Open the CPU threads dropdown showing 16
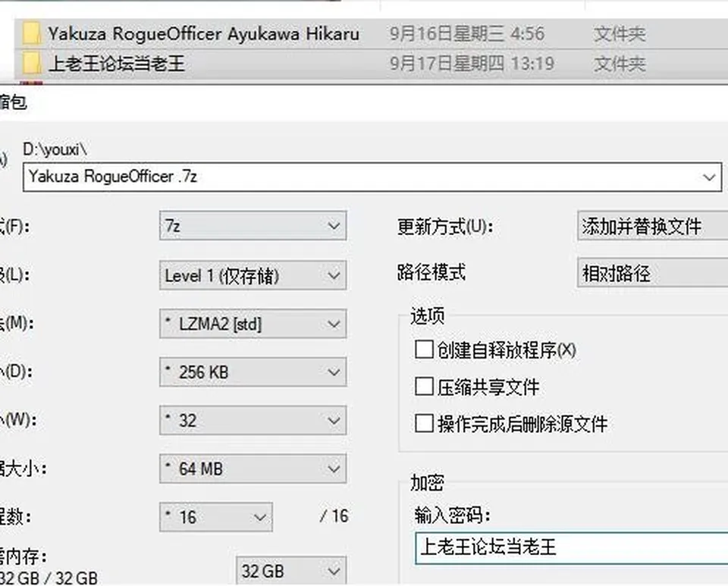The width and height of the screenshot is (728, 586). click(216, 517)
